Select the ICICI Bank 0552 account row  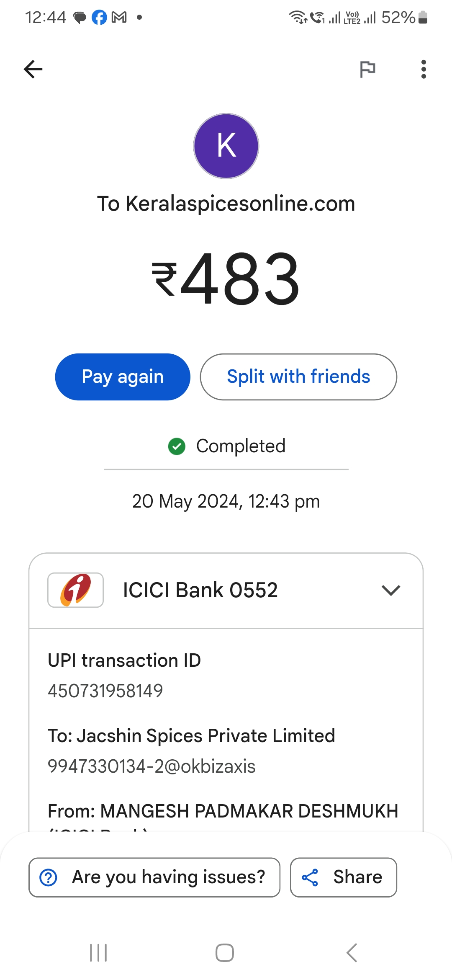click(200, 590)
